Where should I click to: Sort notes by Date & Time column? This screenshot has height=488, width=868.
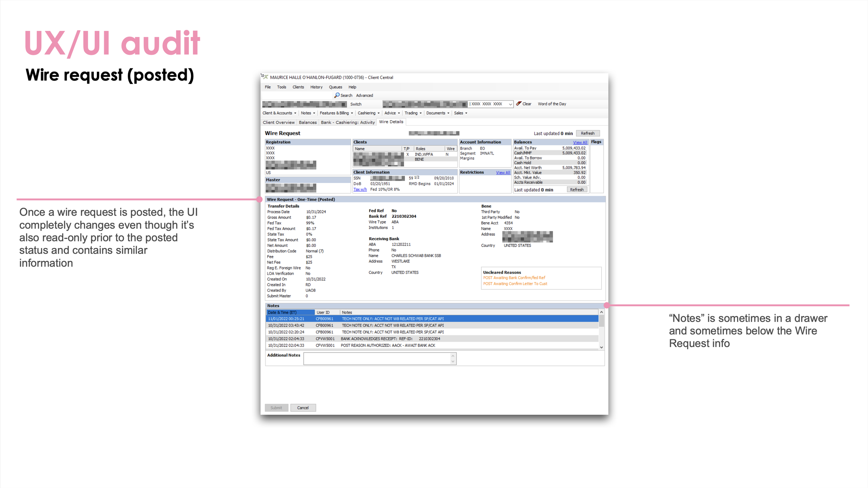point(290,313)
